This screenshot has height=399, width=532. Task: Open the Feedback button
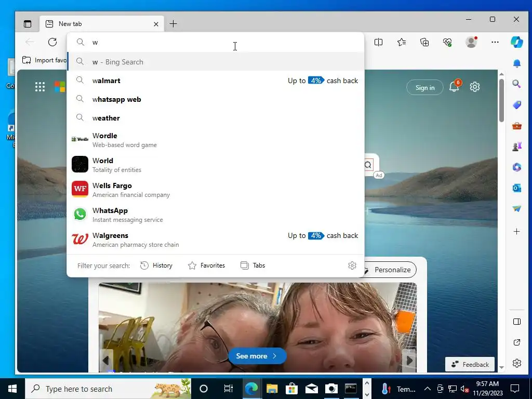point(470,364)
